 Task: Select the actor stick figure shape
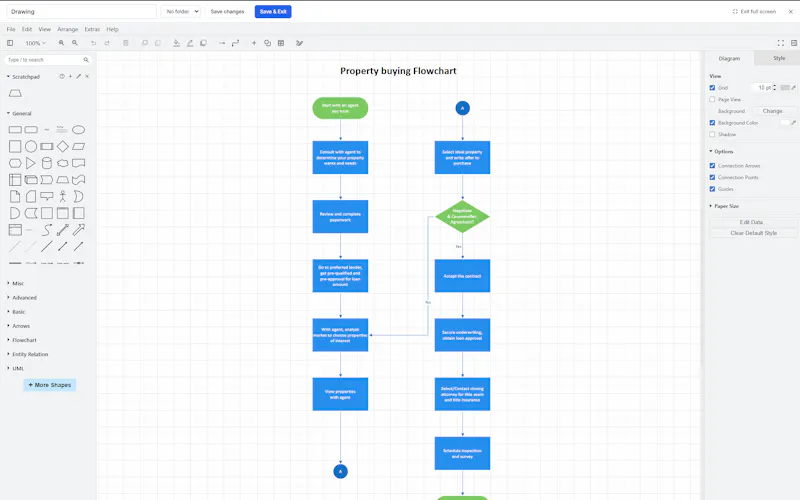[63, 196]
